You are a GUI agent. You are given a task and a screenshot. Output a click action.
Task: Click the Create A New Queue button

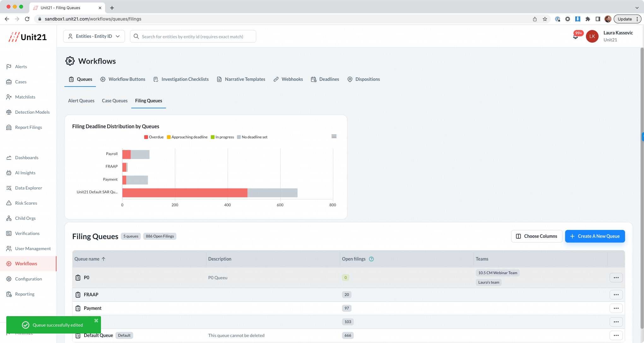point(595,236)
